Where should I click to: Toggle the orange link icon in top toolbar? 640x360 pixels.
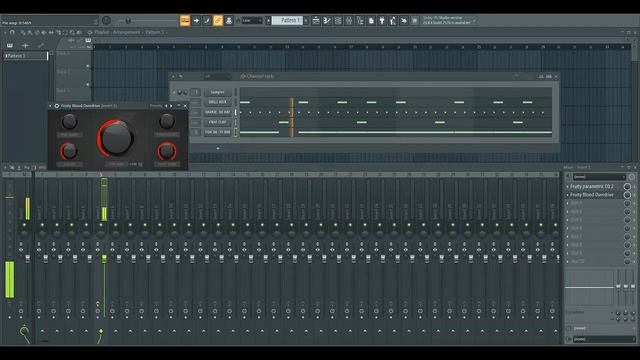point(218,20)
